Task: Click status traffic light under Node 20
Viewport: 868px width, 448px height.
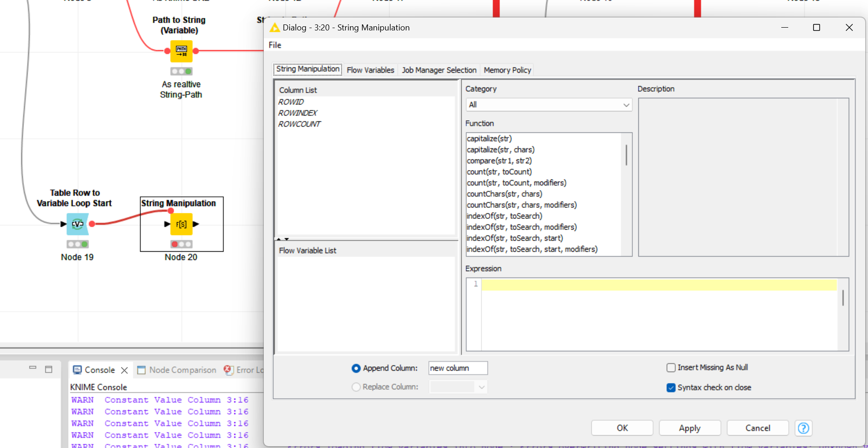Action: (181, 244)
